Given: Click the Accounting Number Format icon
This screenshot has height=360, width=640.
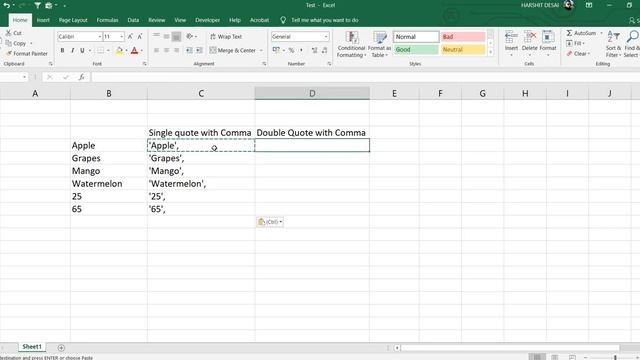Looking at the screenshot, I should (276, 51).
